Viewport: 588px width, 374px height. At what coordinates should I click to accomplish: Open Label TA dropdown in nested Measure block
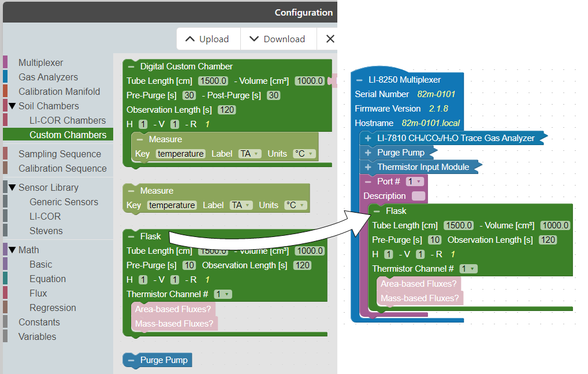point(250,154)
